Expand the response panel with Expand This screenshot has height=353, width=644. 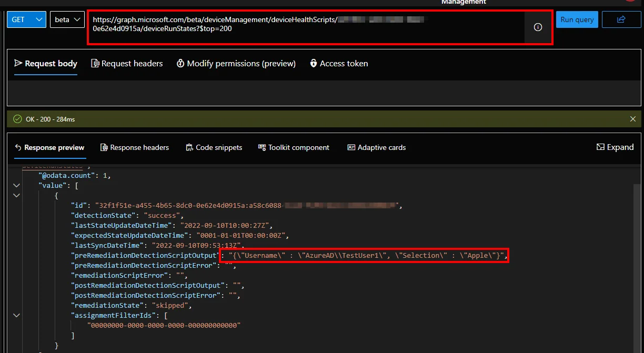tap(615, 147)
